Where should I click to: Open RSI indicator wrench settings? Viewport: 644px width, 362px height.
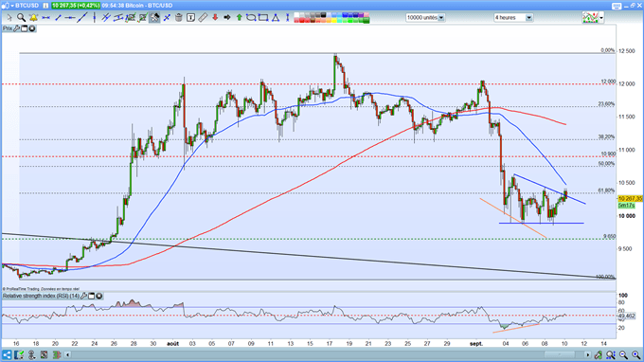(83, 296)
